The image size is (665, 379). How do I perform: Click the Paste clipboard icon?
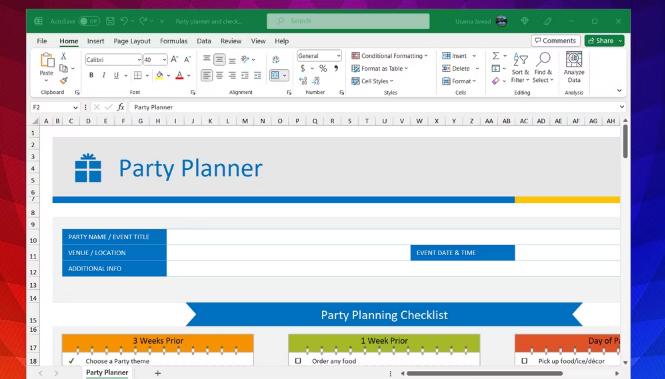pyautogui.click(x=47, y=60)
